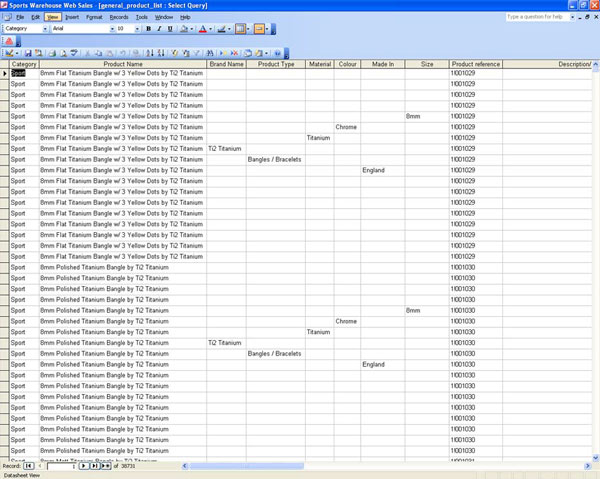This screenshot has height=479, width=600.
Task: Click the Save icon in the toolbar
Action: click(x=29, y=52)
